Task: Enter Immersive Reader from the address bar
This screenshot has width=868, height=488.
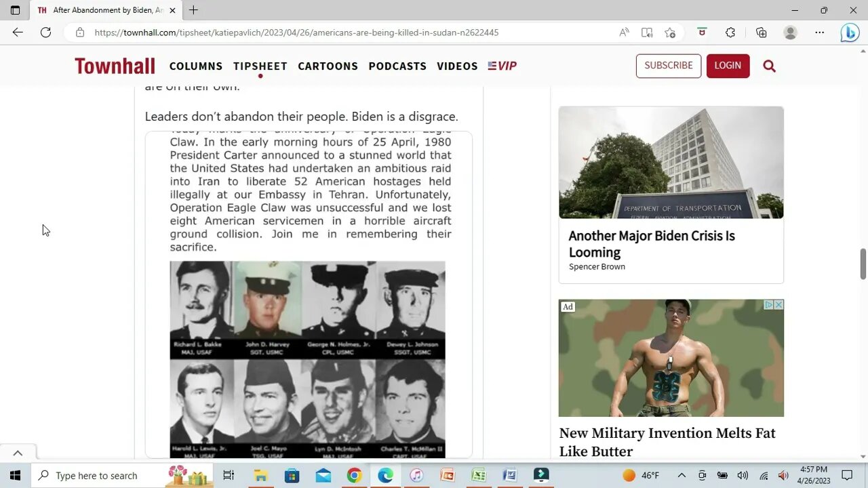Action: (x=647, y=32)
